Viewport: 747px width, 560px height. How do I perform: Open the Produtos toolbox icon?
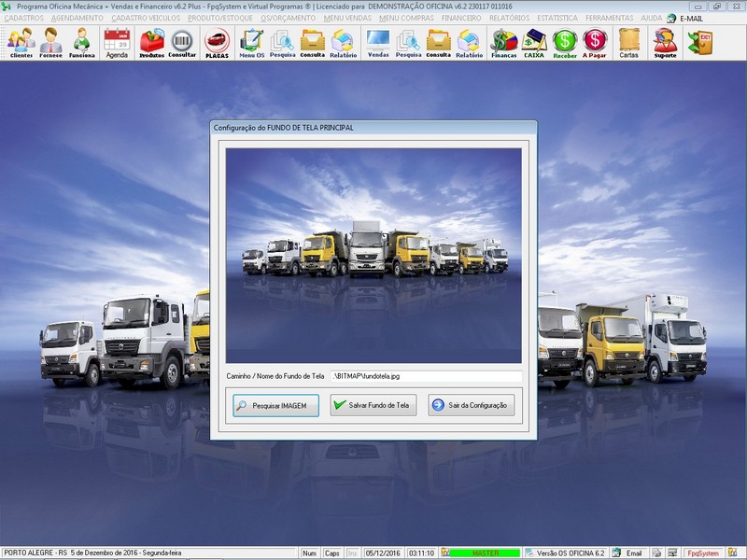coord(152,42)
